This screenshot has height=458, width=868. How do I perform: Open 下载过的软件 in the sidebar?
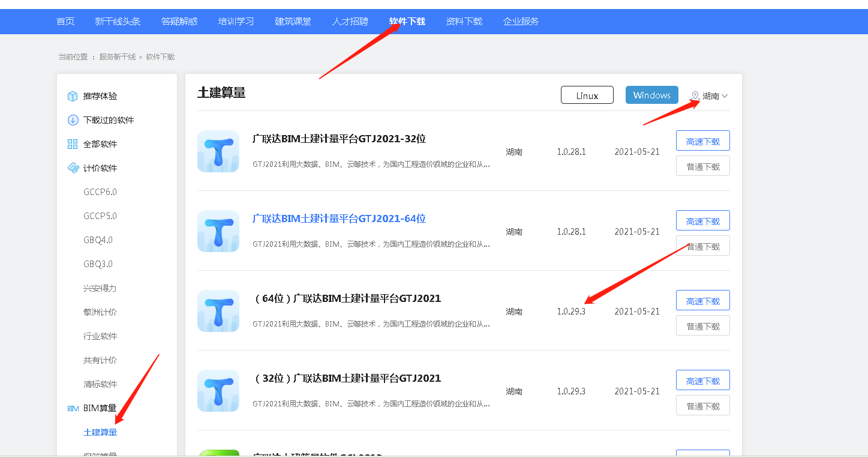click(x=109, y=120)
